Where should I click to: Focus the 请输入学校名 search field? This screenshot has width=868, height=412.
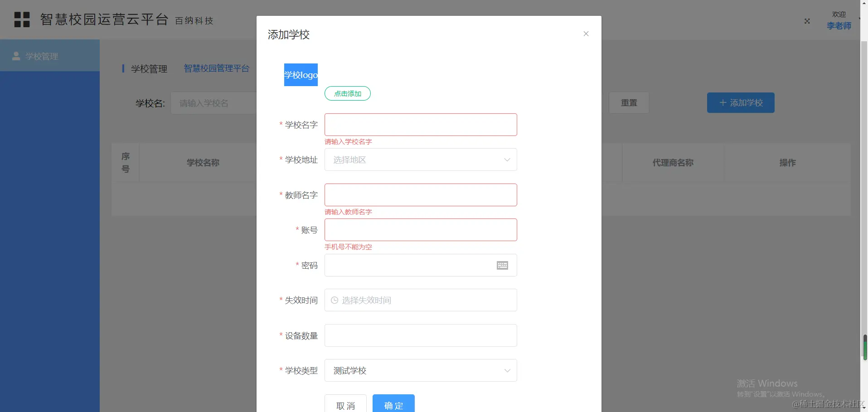214,103
